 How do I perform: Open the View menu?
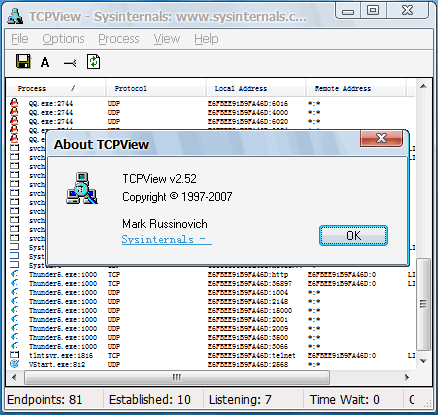click(x=167, y=39)
